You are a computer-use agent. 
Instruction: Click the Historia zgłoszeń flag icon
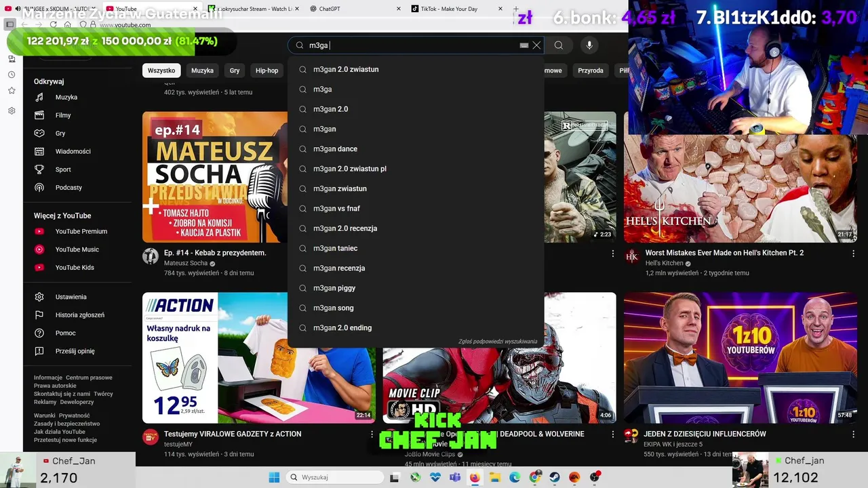click(39, 315)
